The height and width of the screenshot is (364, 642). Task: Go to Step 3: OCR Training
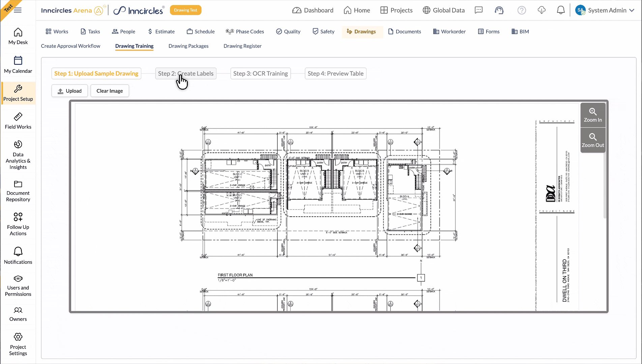[x=261, y=73]
